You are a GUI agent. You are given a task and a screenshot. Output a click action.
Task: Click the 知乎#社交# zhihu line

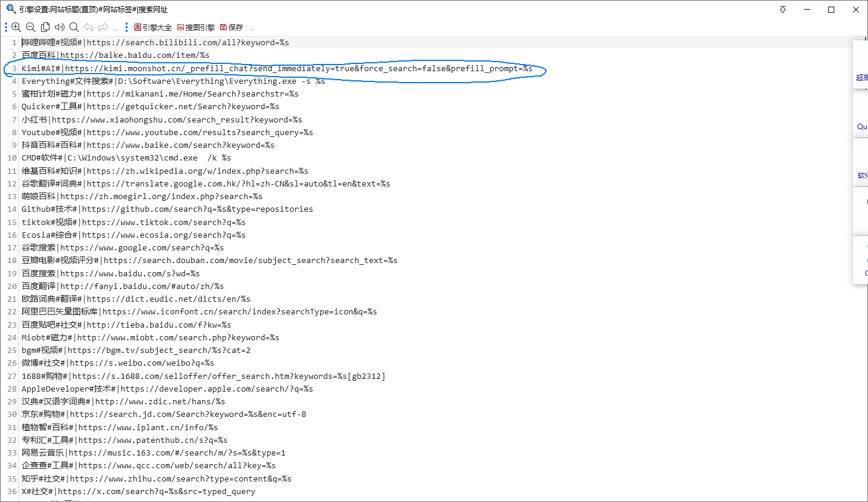[x=157, y=478]
